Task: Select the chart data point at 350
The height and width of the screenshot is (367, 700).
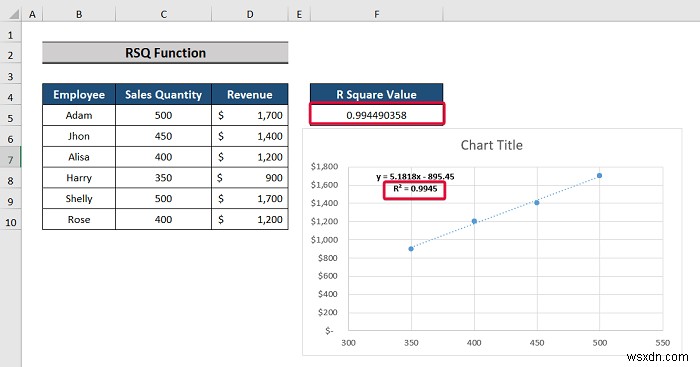Action: tap(411, 249)
